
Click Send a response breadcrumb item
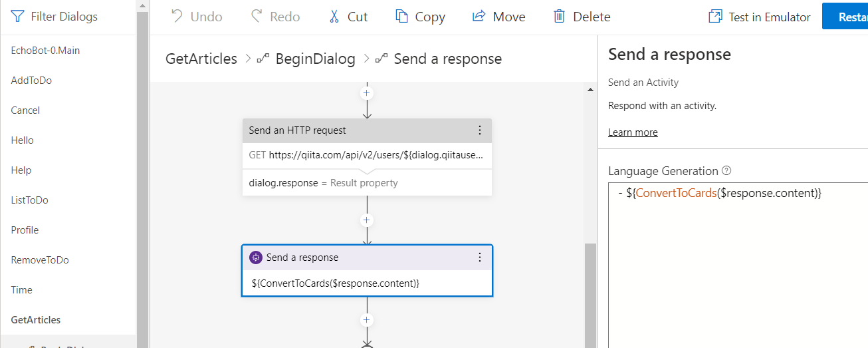click(x=447, y=59)
